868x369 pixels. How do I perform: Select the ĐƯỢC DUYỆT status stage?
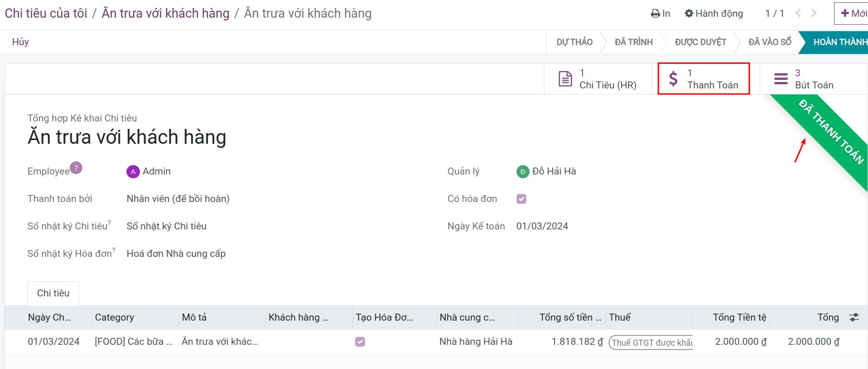(x=700, y=42)
